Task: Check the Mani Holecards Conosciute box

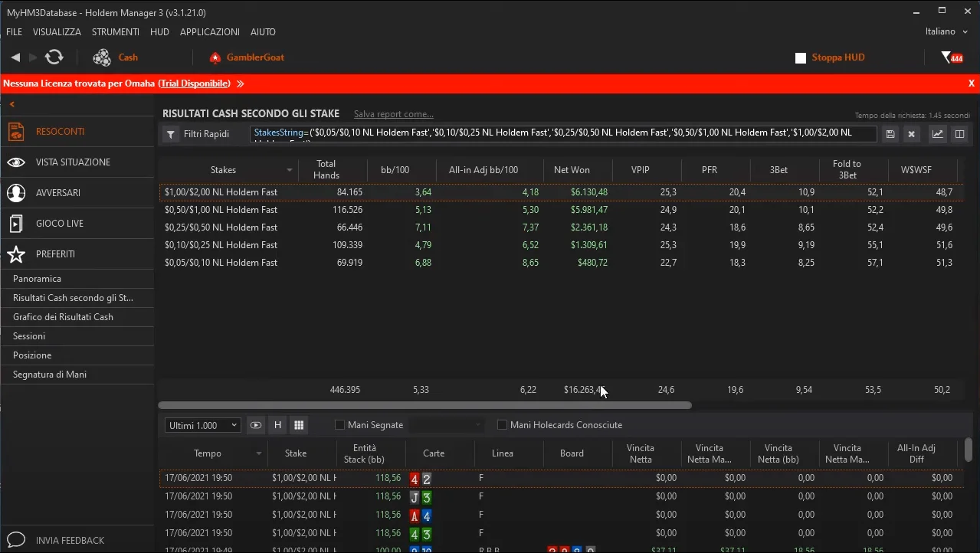Action: [x=503, y=425]
